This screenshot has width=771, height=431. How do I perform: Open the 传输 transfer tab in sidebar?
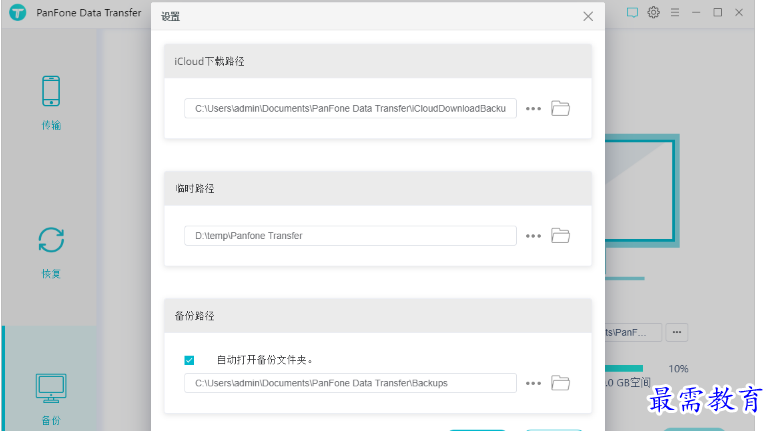coord(51,103)
